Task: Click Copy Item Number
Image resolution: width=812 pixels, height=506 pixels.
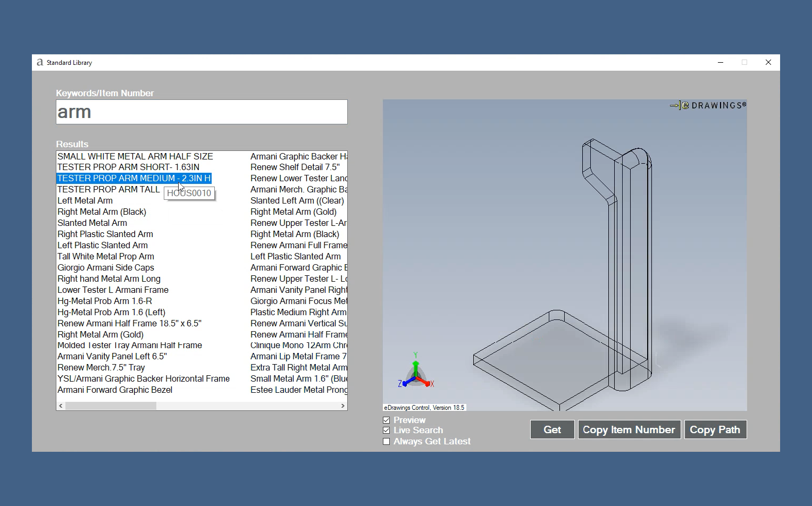Action: 629,429
